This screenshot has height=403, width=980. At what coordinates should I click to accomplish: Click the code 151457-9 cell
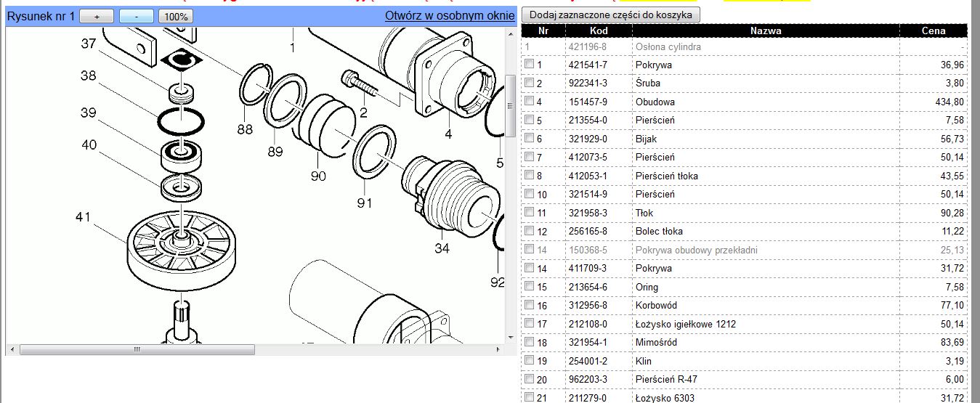click(x=599, y=102)
